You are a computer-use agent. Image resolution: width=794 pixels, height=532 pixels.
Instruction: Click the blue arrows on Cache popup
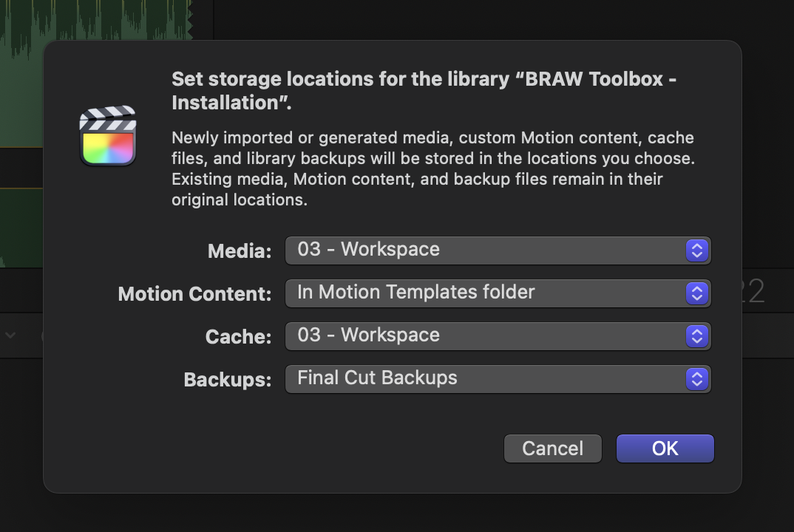click(696, 336)
